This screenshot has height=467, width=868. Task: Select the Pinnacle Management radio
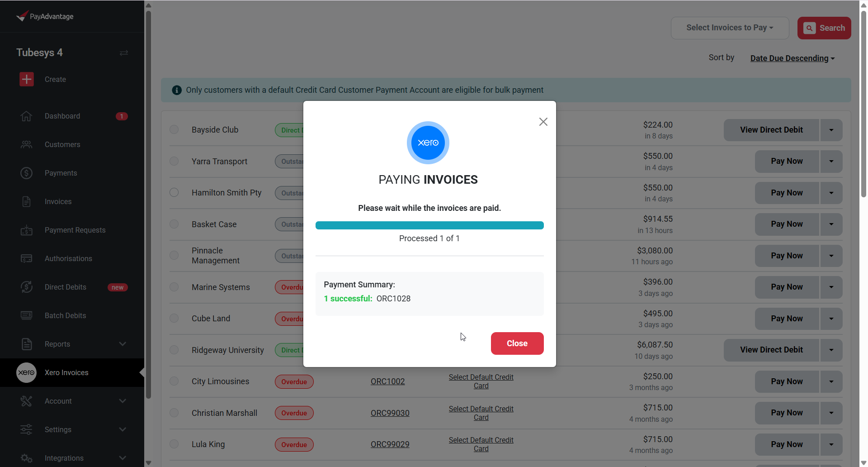point(174,256)
